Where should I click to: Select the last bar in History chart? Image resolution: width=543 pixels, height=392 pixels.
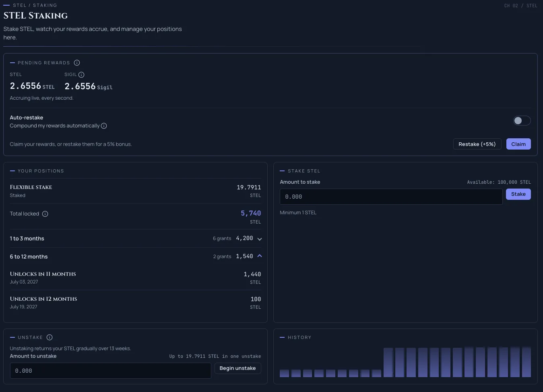click(526, 362)
